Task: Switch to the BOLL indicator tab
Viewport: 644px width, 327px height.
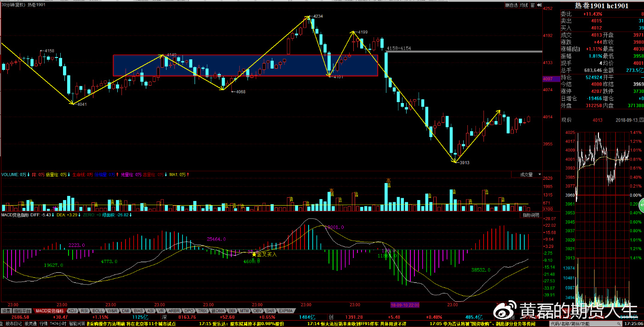Action: pyautogui.click(x=98, y=311)
